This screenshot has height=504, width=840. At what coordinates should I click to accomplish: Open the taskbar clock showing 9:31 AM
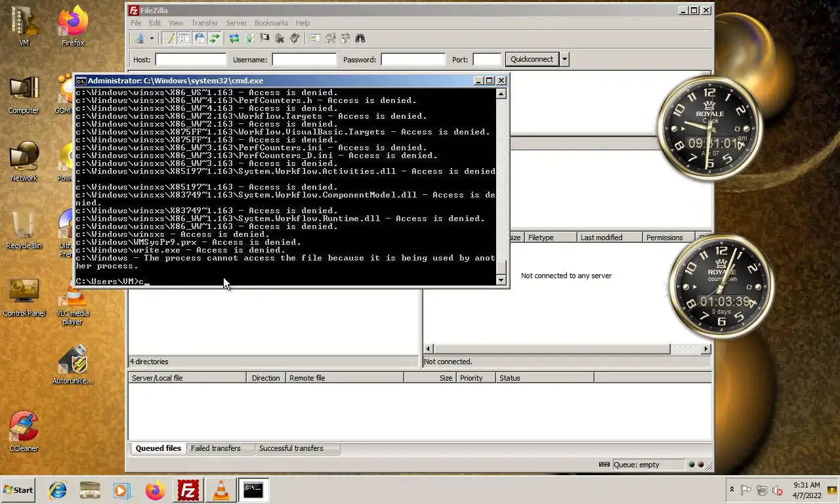tap(807, 490)
